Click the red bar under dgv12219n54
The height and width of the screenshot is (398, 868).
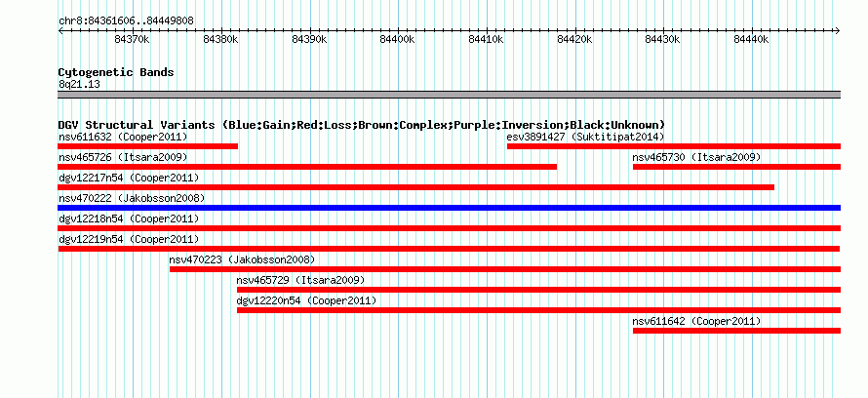[449, 249]
